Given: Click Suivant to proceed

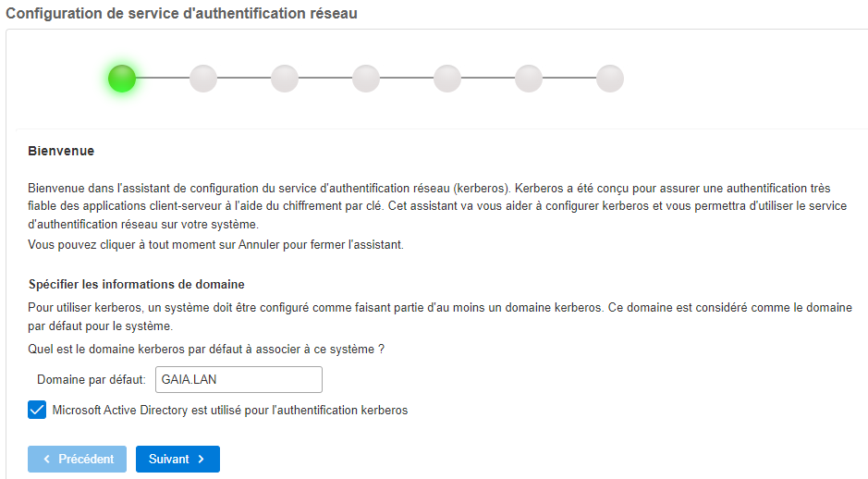Looking at the screenshot, I should 177,459.
